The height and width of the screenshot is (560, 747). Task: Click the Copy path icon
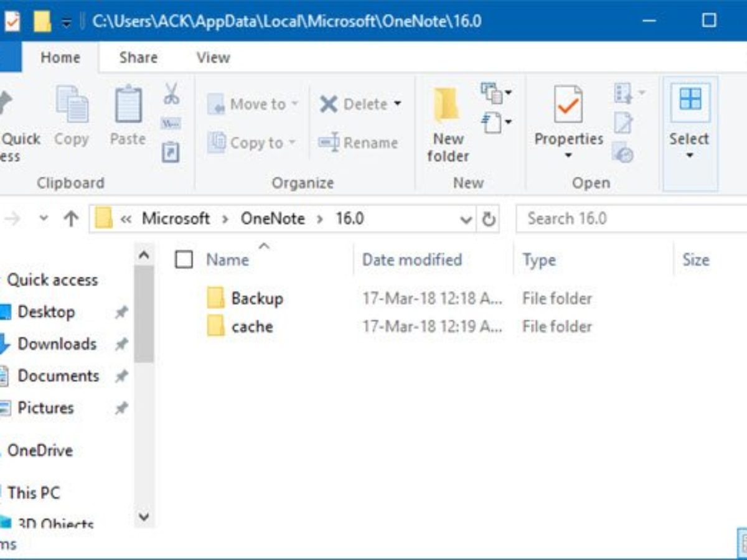point(171,123)
